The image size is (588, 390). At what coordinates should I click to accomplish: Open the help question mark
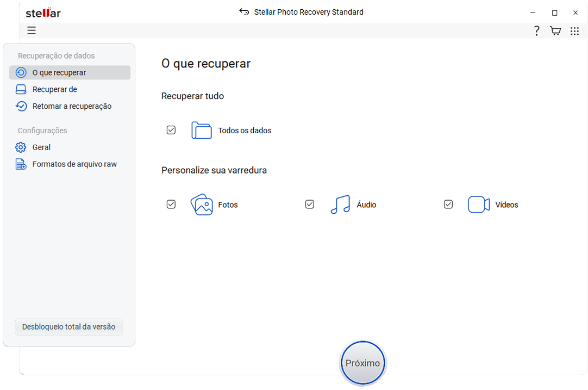[536, 31]
